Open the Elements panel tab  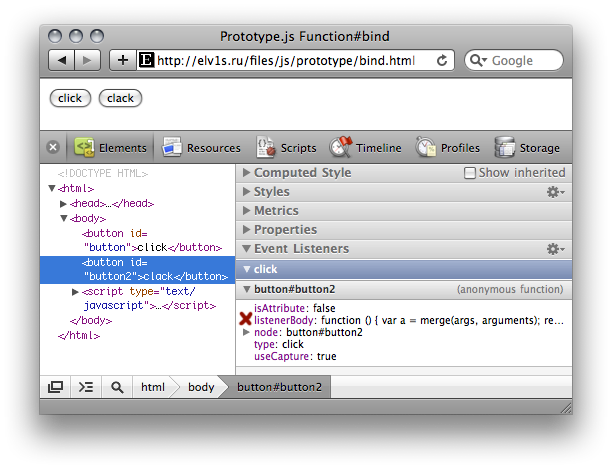[110, 148]
